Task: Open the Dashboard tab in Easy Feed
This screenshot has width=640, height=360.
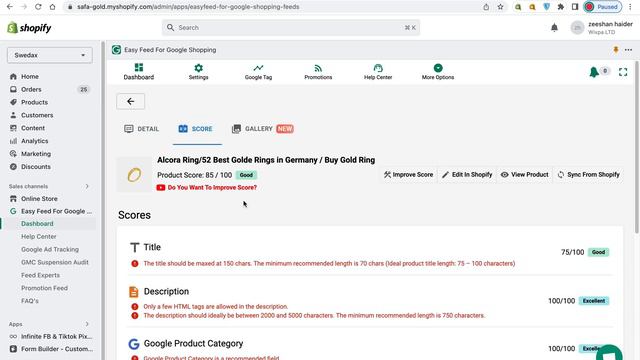Action: tap(139, 72)
